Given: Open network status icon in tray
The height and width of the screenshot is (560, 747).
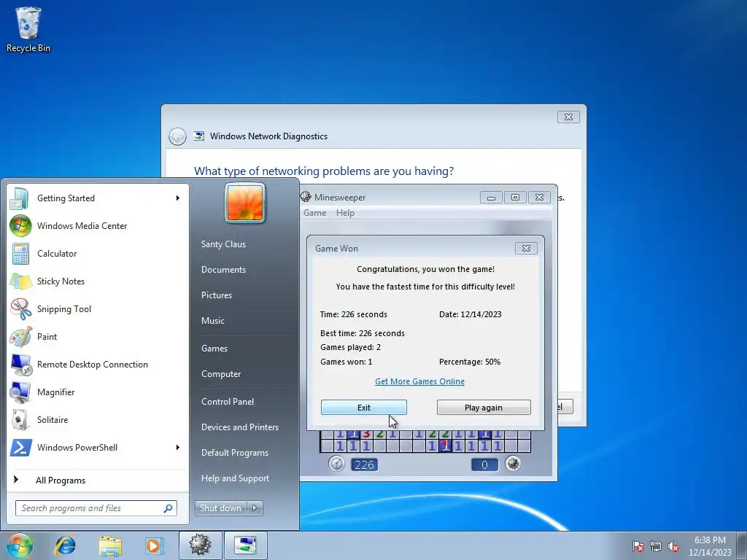Looking at the screenshot, I should [x=656, y=546].
